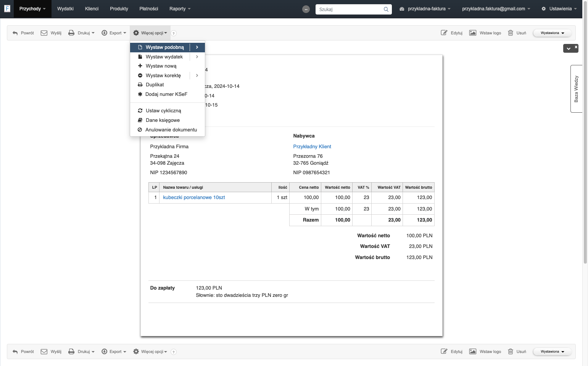Screen dimensions: 588x366
Task: Open the Przychody navigation menu
Action: (x=32, y=9)
